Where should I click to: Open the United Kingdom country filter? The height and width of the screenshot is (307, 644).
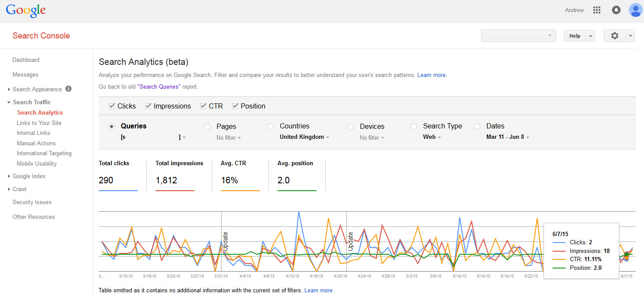click(x=304, y=137)
